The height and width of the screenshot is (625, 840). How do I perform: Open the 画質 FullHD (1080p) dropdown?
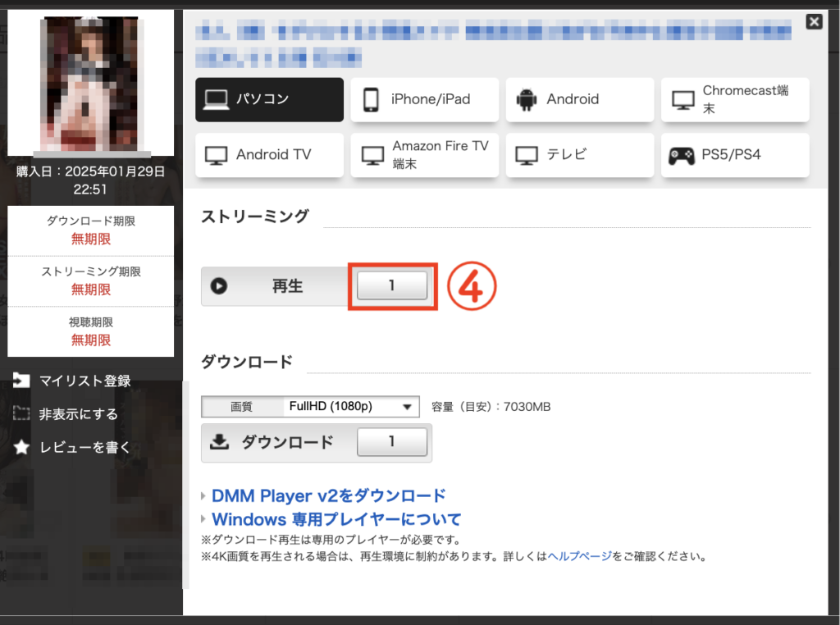click(x=350, y=407)
